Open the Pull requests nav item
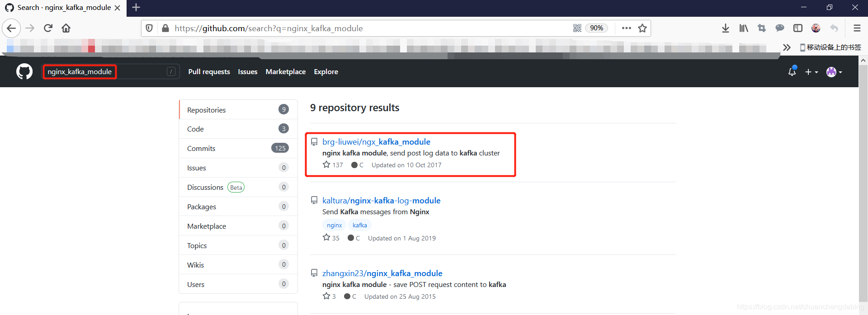The height and width of the screenshot is (315, 868). [209, 71]
